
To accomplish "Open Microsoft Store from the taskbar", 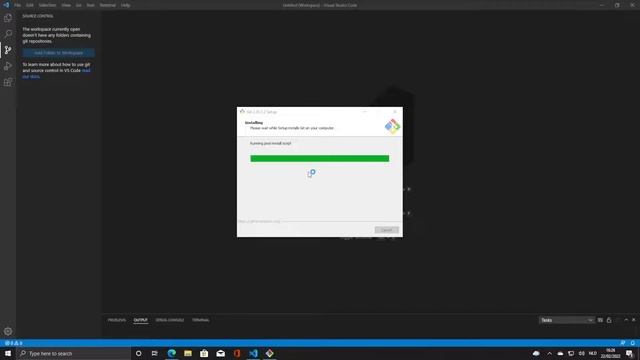I will 204,353.
